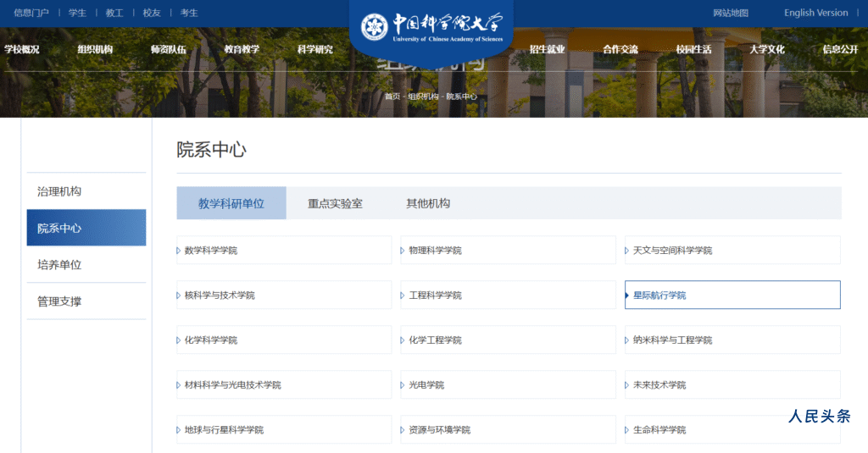Click triangle icon beside 化学科学学院
This screenshot has width=868, height=453.
click(178, 340)
